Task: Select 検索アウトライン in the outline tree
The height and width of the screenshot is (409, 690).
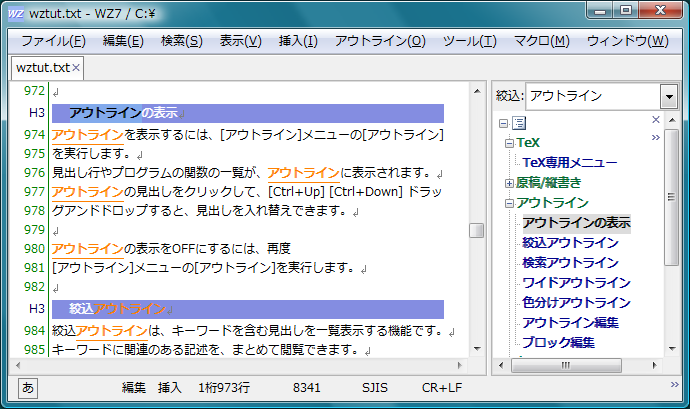Action: 570,262
